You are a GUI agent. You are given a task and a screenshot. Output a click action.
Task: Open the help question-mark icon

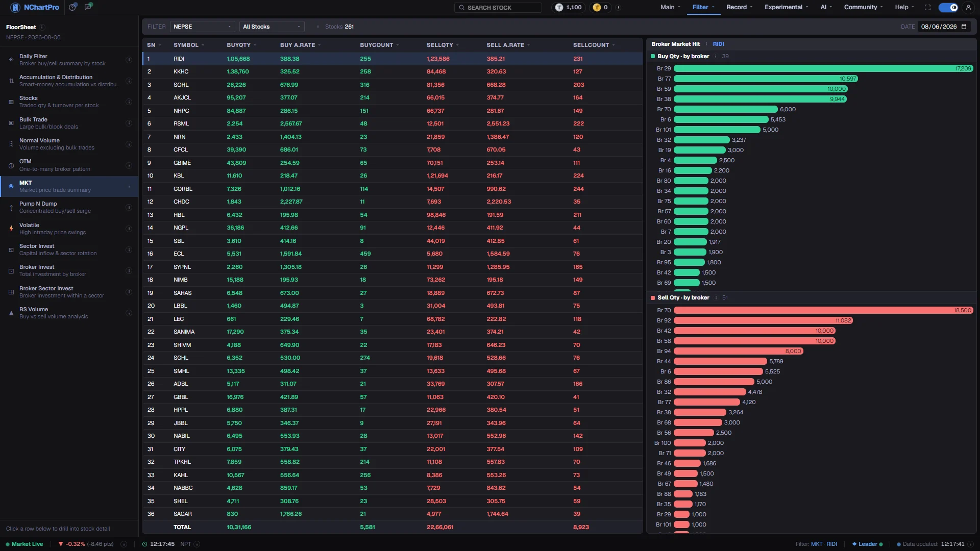point(72,7)
